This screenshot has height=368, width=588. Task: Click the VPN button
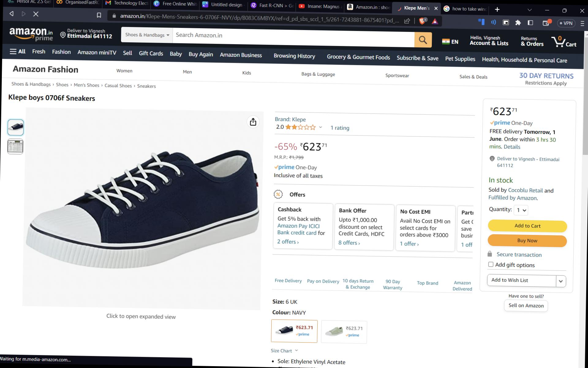click(566, 23)
